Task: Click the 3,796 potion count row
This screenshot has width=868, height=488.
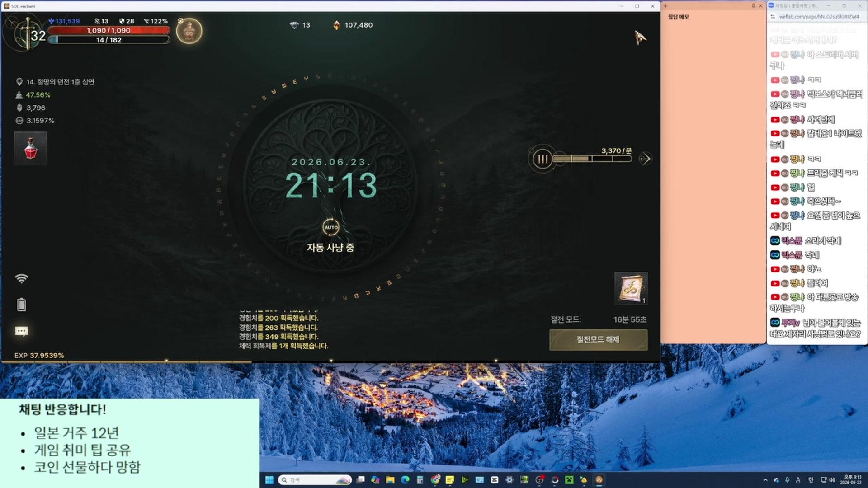Action: tap(31, 108)
